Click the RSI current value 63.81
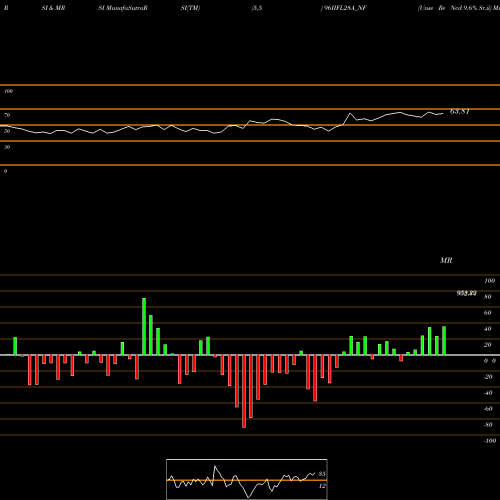 click(x=460, y=112)
